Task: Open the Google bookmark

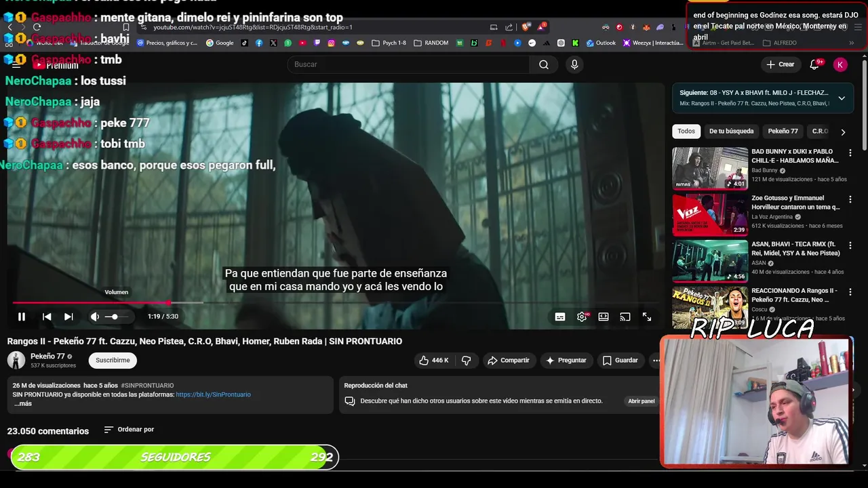Action: click(220, 43)
